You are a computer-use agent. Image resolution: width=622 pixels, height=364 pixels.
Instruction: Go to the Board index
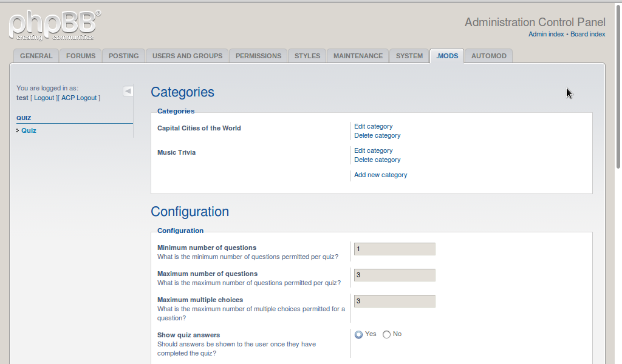tap(587, 34)
